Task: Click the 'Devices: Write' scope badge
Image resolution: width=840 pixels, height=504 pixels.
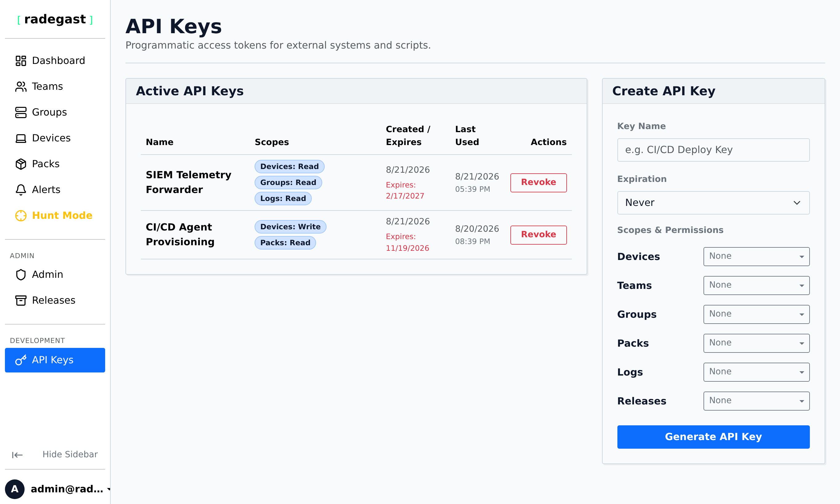Action: pyautogui.click(x=291, y=226)
